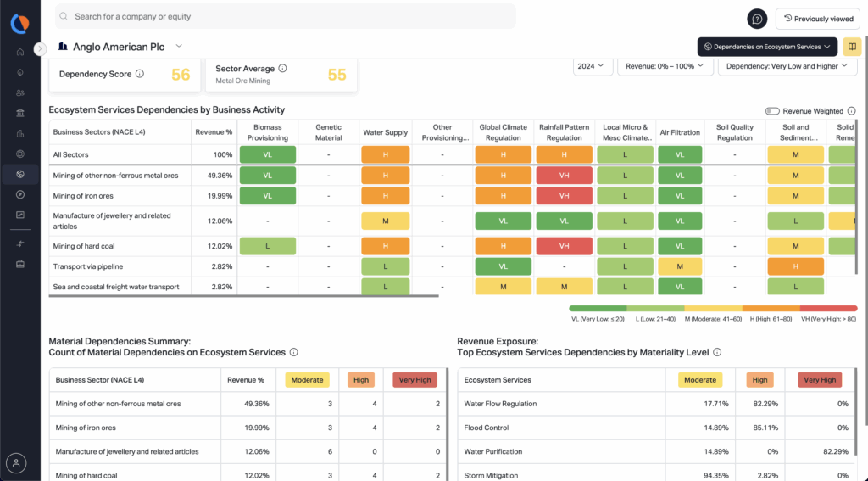This screenshot has height=481, width=868.
Task: Expand the left sidebar with arrow
Action: pos(40,49)
